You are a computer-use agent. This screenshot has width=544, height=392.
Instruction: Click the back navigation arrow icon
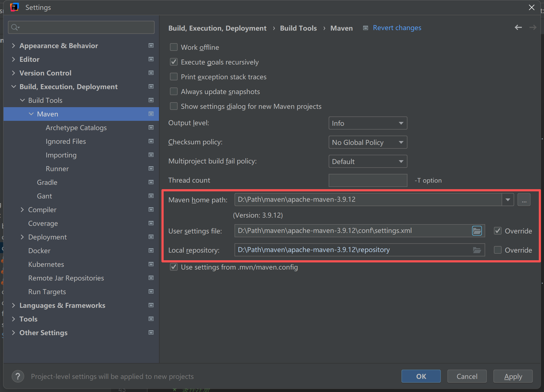pos(518,27)
